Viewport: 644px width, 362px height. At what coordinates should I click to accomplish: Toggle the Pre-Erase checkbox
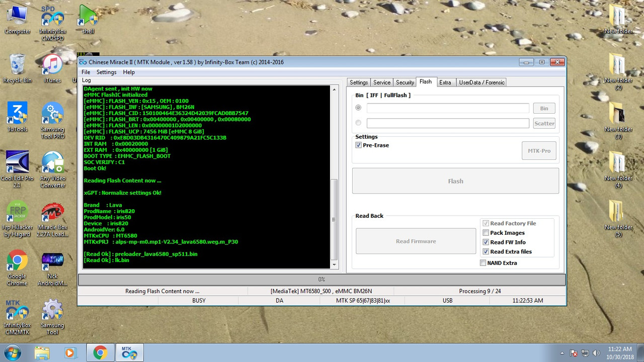pos(358,145)
